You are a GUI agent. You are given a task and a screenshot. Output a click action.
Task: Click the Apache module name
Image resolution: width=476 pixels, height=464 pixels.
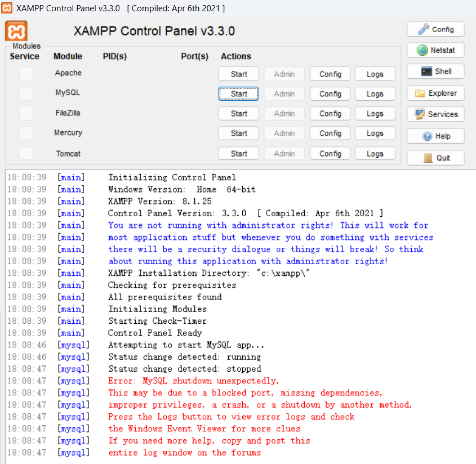[x=68, y=73]
